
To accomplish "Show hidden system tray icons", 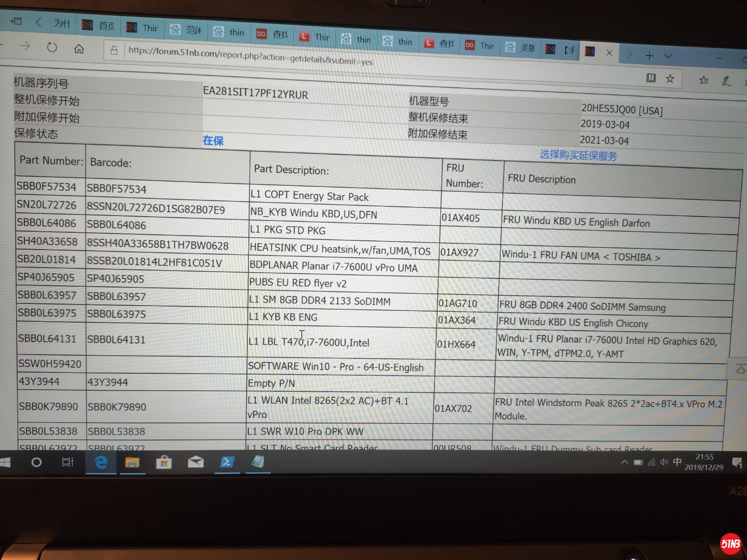I will point(624,462).
